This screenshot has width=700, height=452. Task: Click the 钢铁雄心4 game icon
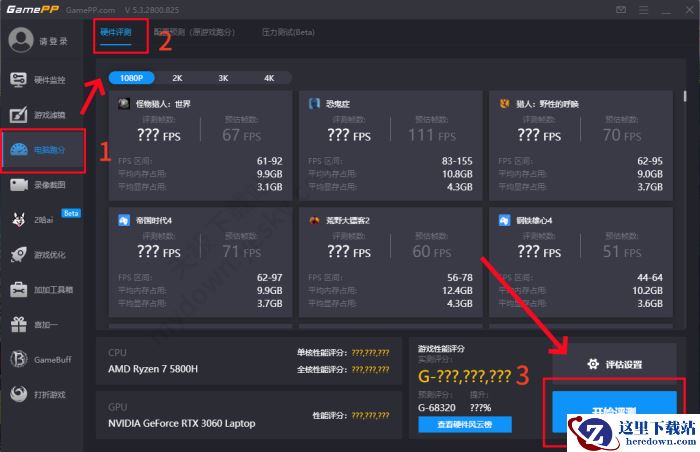click(504, 220)
